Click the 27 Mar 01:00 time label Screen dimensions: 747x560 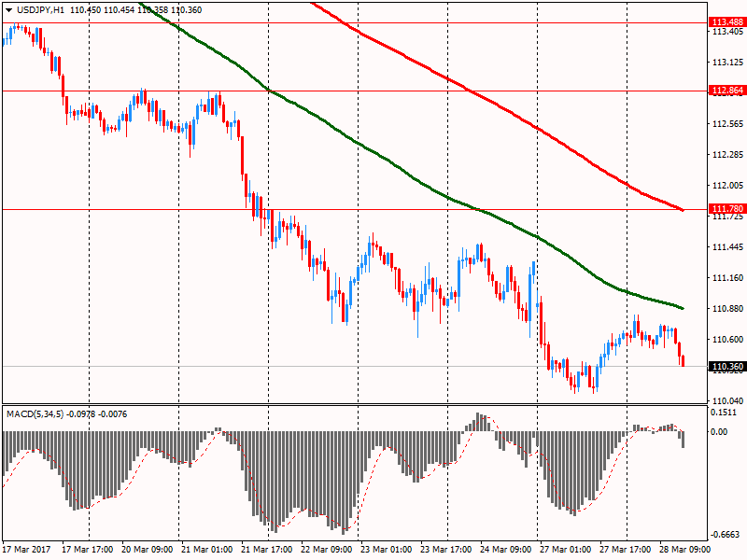coord(566,550)
